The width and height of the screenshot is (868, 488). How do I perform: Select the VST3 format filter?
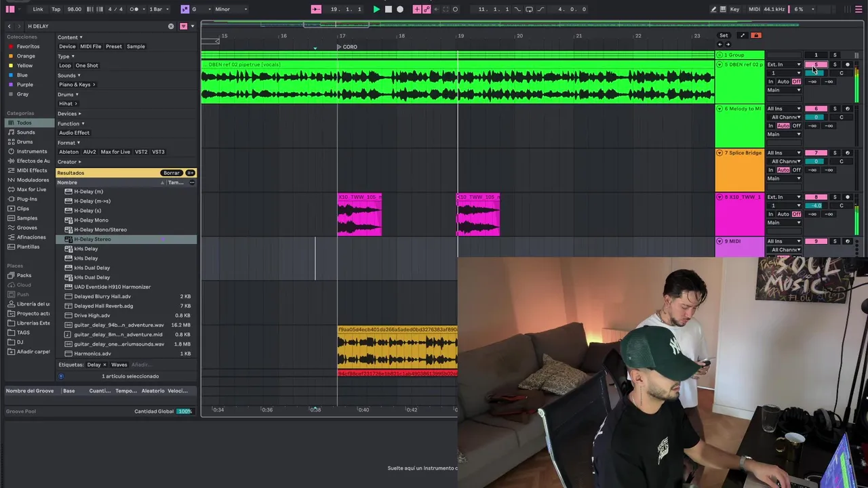(x=158, y=152)
